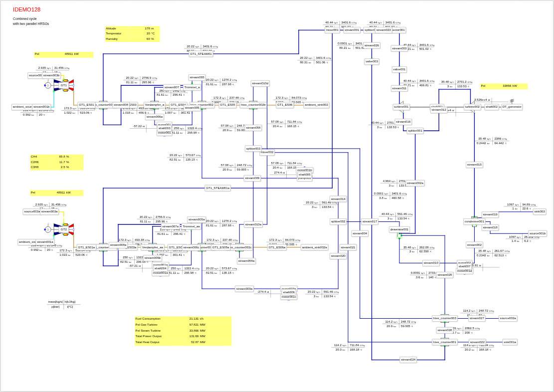Screen dimensions: 554x392
Task: Select the condenser001 component
Action: coord(474,221)
